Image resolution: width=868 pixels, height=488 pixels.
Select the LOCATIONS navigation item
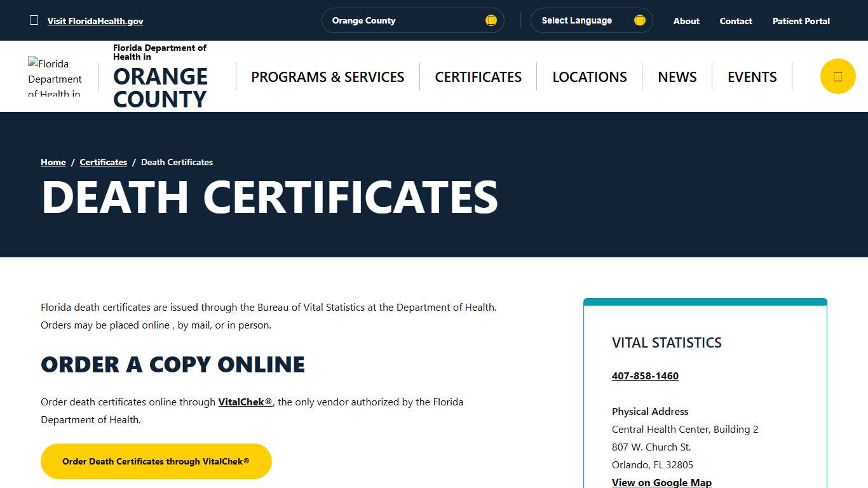tap(589, 76)
